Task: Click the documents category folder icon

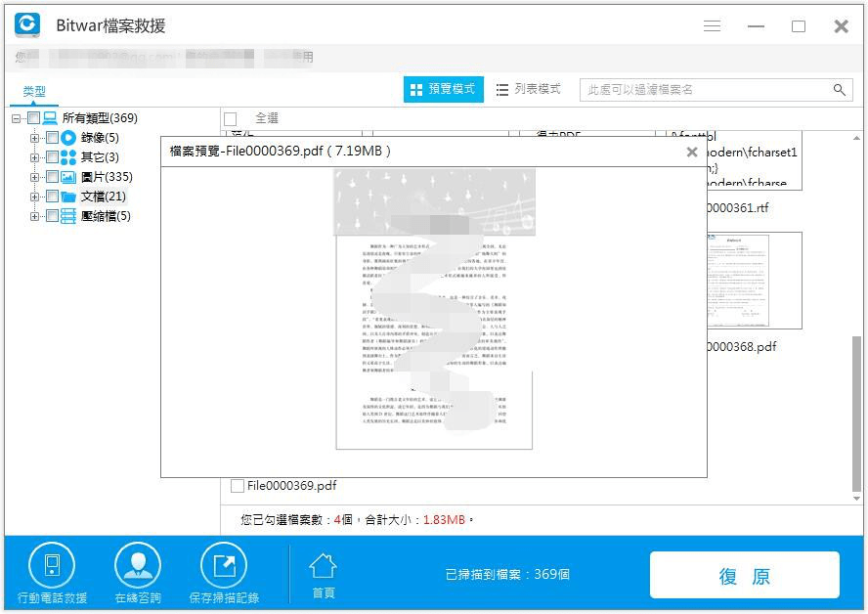Action: click(x=68, y=197)
